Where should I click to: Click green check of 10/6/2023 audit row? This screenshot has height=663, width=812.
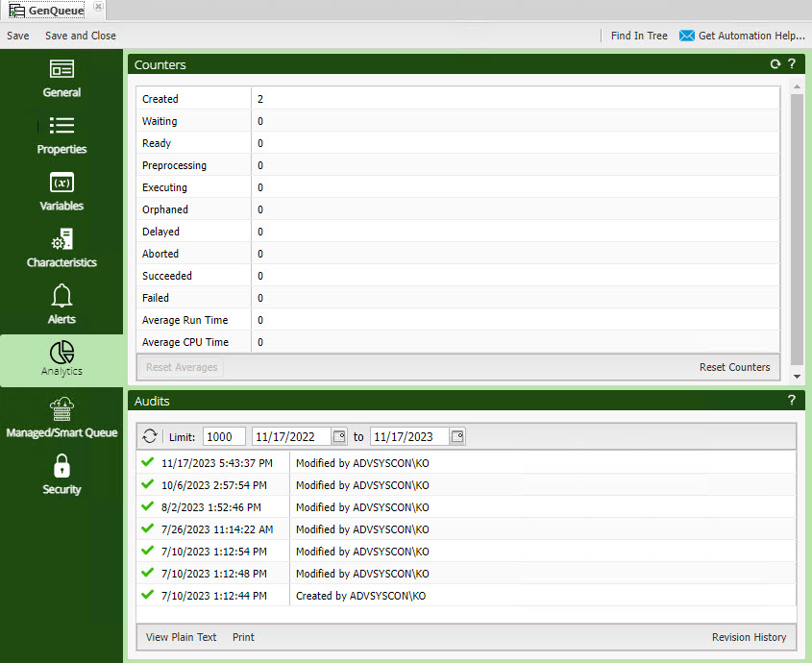[x=148, y=483]
